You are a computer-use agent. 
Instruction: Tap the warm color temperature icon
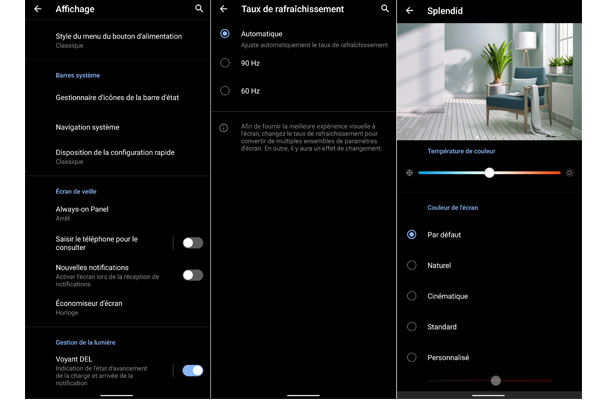(570, 173)
